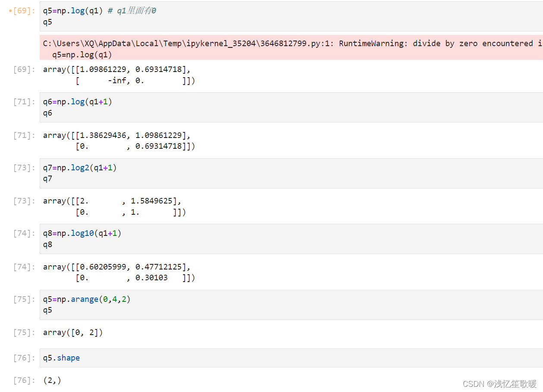The width and height of the screenshot is (543, 392).
Task: Click the 0.30103 value in output 74
Action: pyautogui.click(x=151, y=278)
